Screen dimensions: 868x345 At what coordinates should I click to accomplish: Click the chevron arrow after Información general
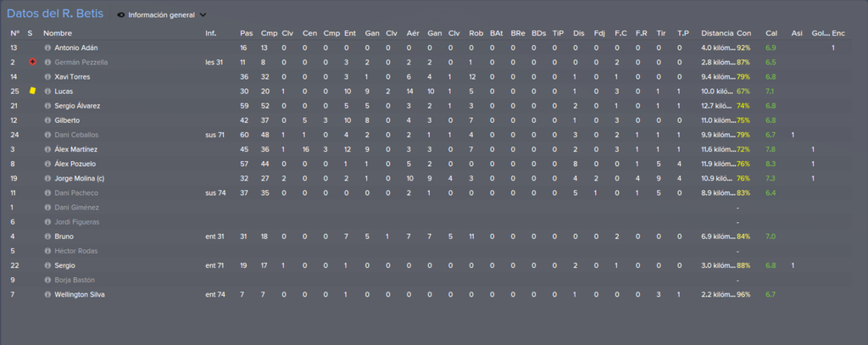pyautogui.click(x=203, y=15)
